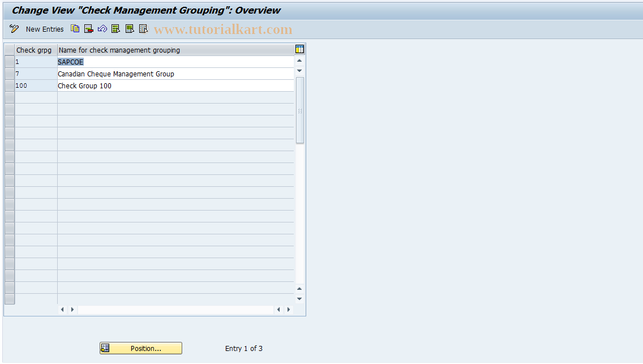Click the Position... button
Viewport: 643px width, 364px height.
tap(140, 348)
